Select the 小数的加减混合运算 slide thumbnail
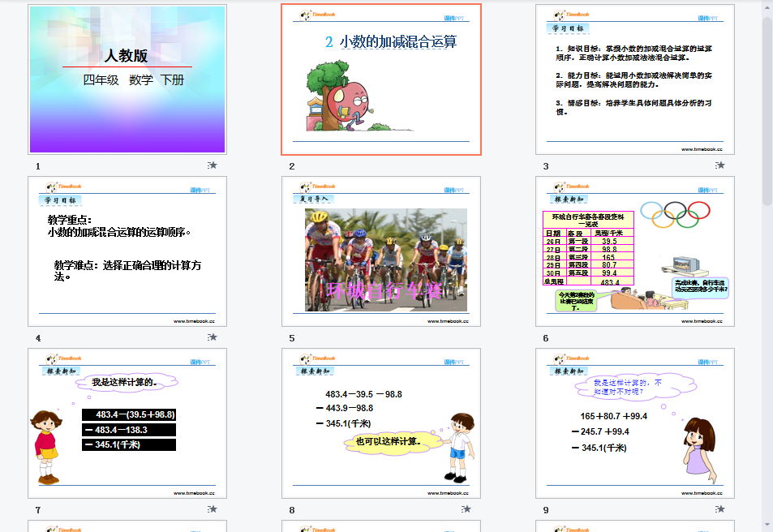This screenshot has height=532, width=773. point(381,79)
